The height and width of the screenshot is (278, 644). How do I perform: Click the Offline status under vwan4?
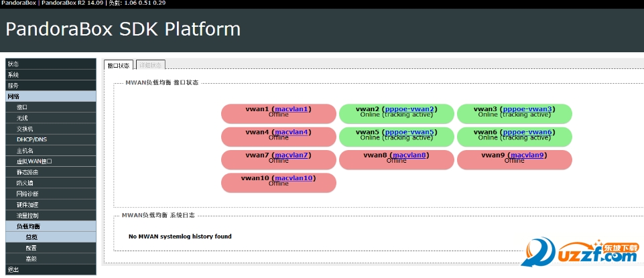[x=279, y=137]
